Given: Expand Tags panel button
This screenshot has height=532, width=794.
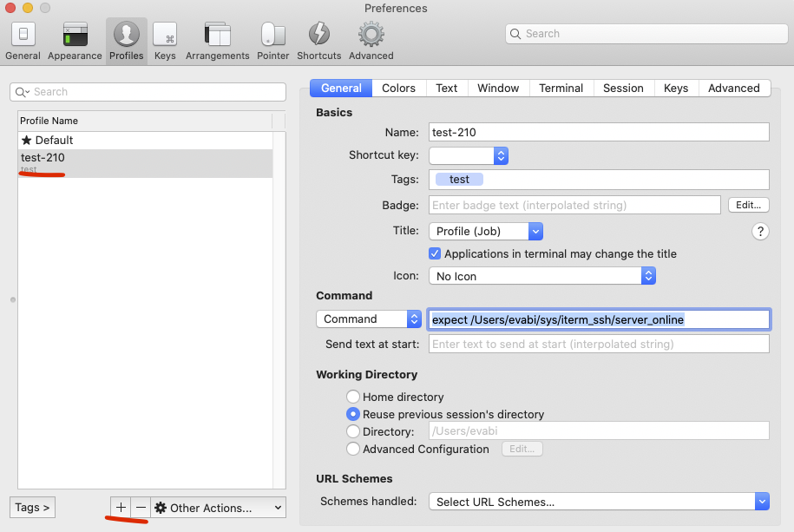Looking at the screenshot, I should [32, 507].
